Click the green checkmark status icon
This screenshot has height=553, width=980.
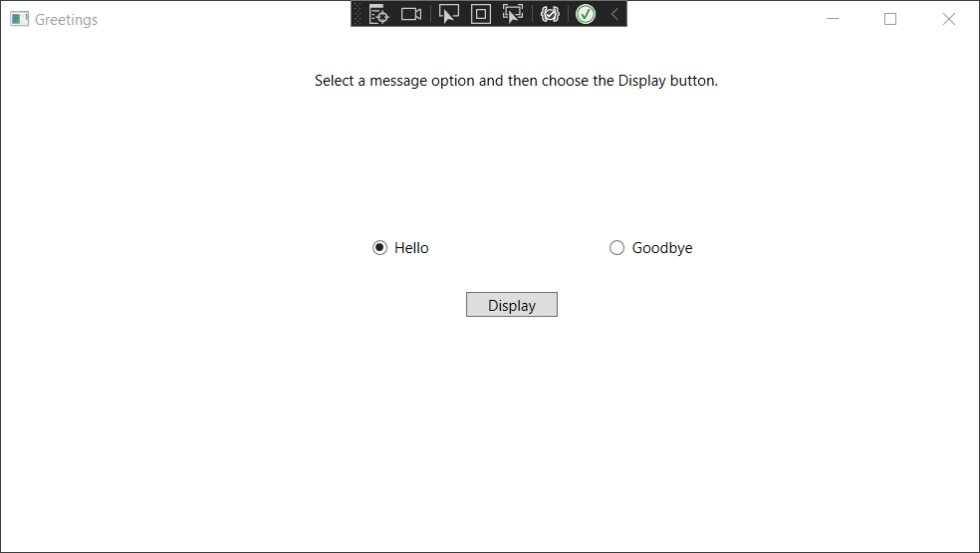[586, 14]
